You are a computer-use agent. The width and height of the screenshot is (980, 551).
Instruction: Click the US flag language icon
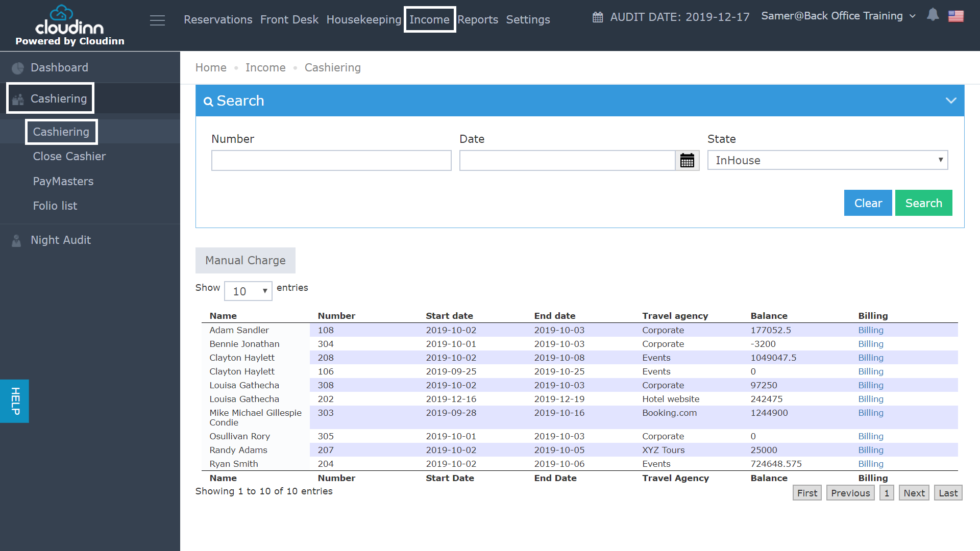tap(956, 16)
